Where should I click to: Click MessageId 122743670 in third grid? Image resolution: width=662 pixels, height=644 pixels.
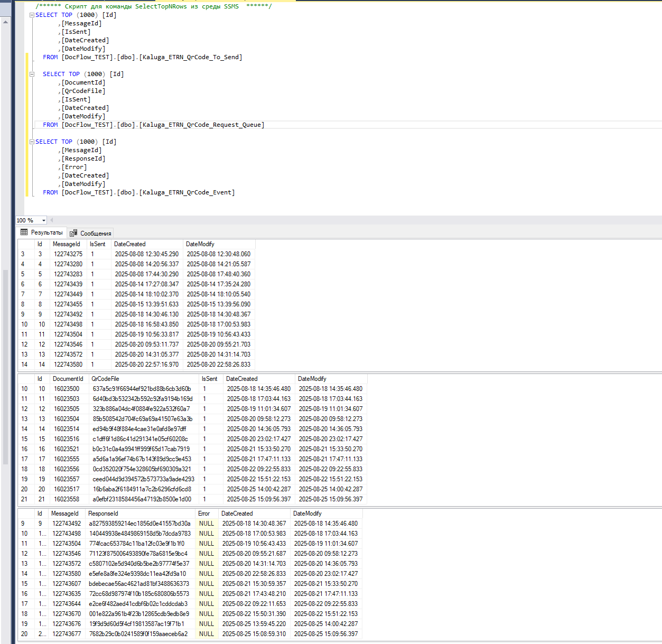tap(67, 614)
